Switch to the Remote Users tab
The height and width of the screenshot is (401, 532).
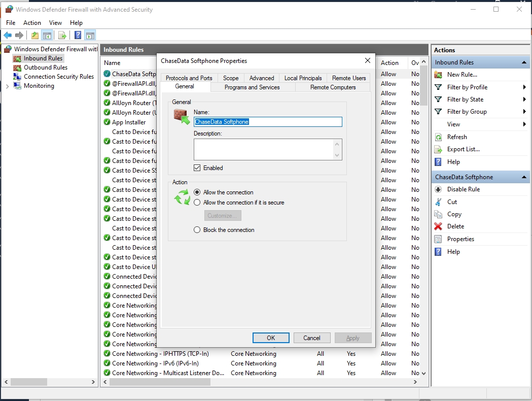(x=349, y=78)
